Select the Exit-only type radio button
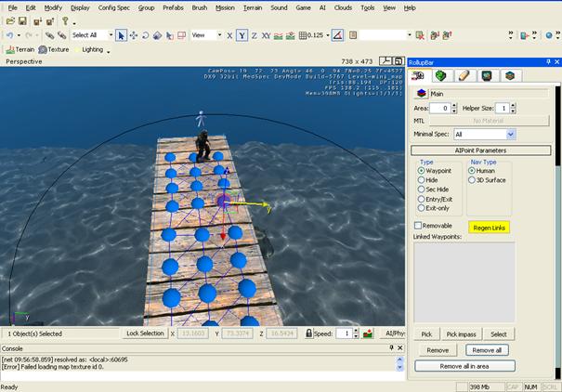Viewport: 562px width, 392px height. [x=421, y=208]
